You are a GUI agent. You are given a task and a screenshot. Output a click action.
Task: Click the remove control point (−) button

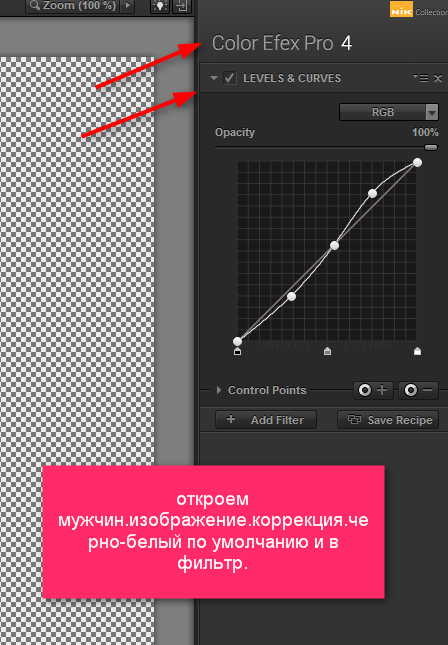tap(418, 390)
